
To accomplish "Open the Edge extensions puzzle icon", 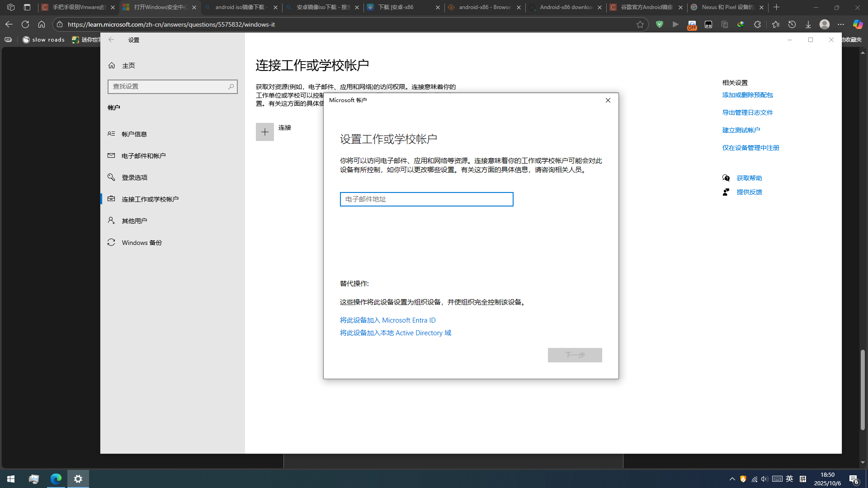I will (x=757, y=24).
